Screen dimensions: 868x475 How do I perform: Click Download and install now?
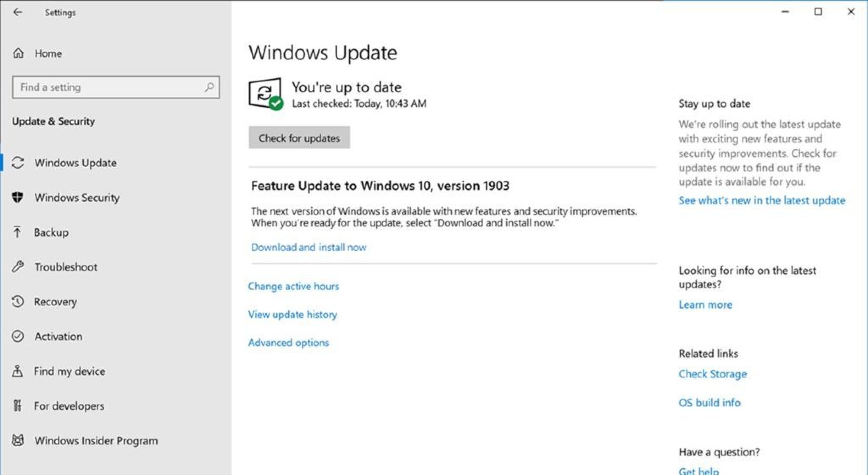coord(308,247)
